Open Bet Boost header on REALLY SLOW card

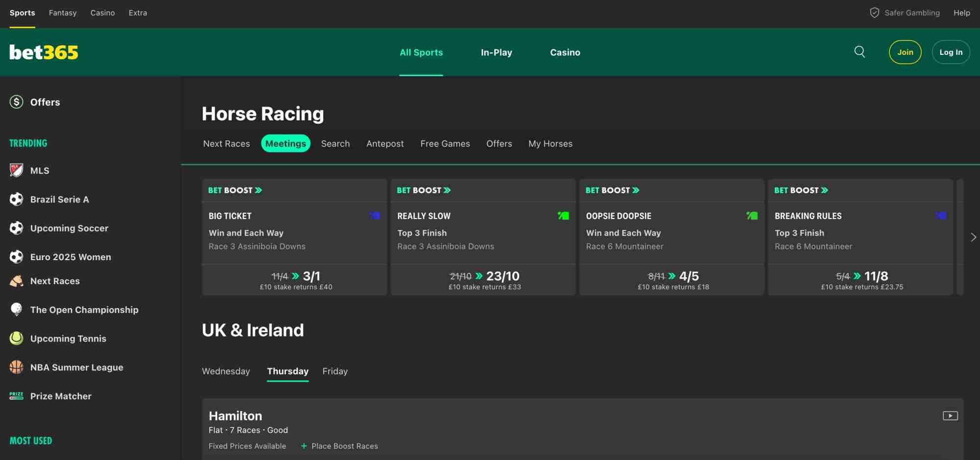(424, 190)
